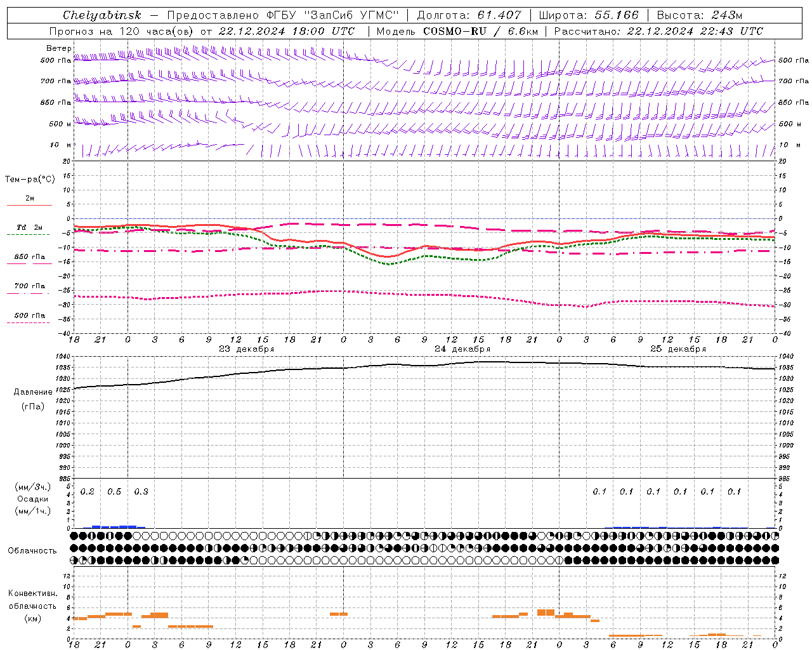Click the '700 гПа' temperature legend entry
Image resolution: width=812 pixels, height=650 pixels.
point(30,286)
